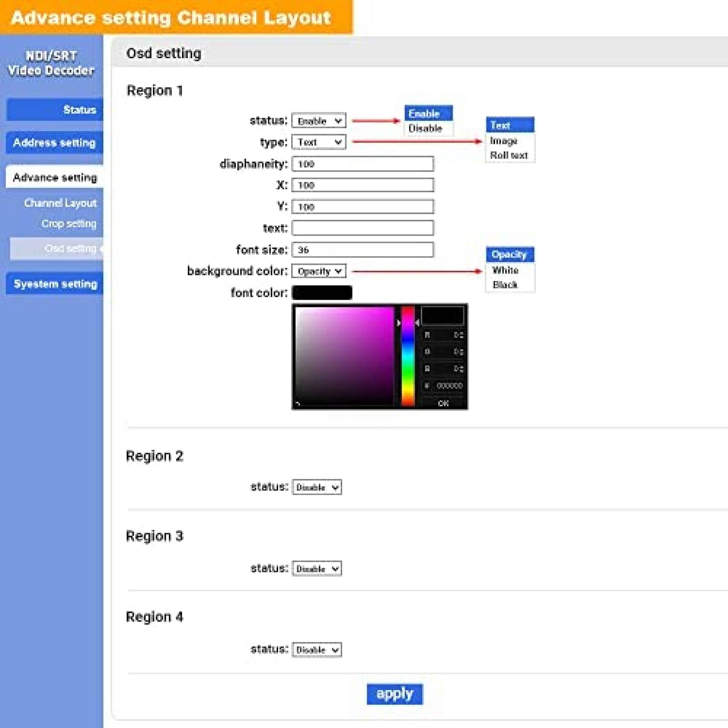This screenshot has width=728, height=728.
Task: Select the Osd setting page
Action: tap(68, 248)
